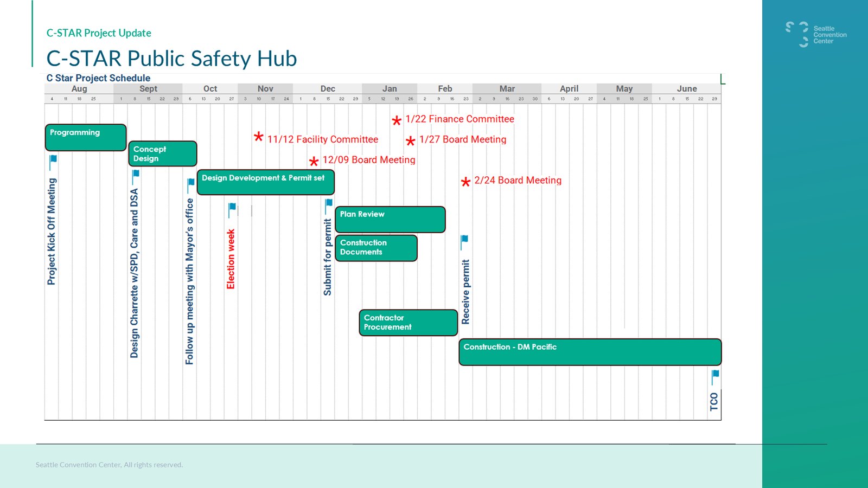
Task: Click the Dec month header
Action: [328, 88]
